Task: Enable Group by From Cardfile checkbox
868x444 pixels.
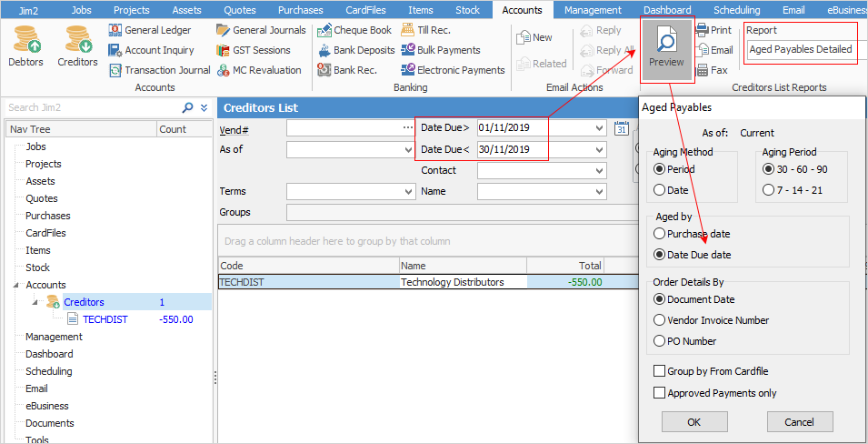Action: tap(659, 371)
